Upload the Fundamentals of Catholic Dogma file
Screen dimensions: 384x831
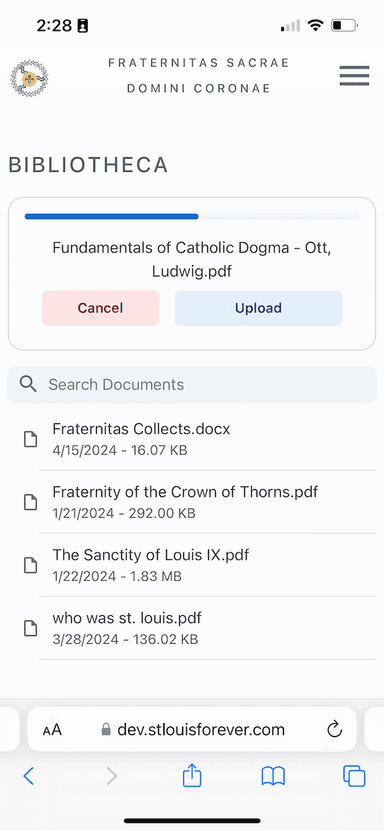(258, 308)
